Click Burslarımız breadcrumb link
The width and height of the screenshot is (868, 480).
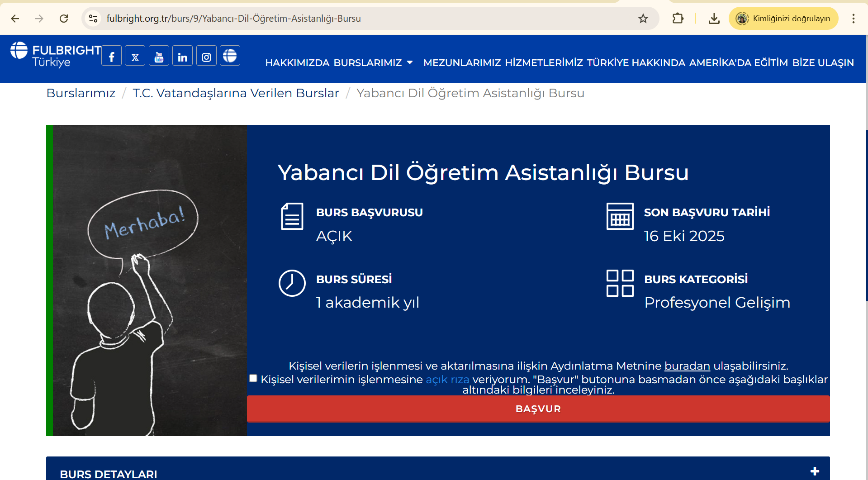point(81,93)
